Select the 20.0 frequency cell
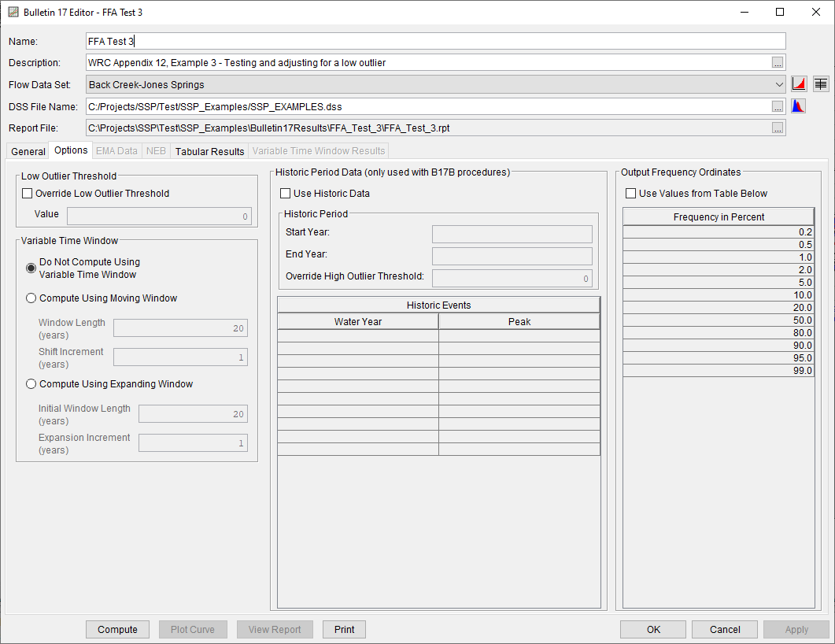The width and height of the screenshot is (835, 644). pos(719,307)
